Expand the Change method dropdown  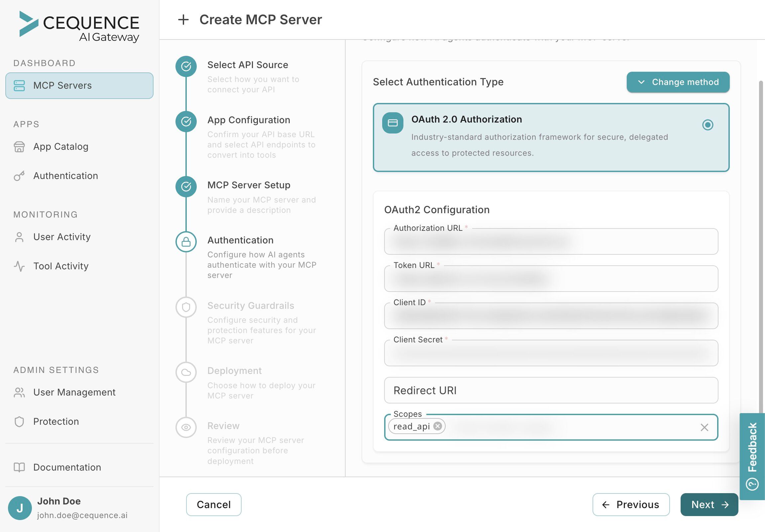point(678,82)
